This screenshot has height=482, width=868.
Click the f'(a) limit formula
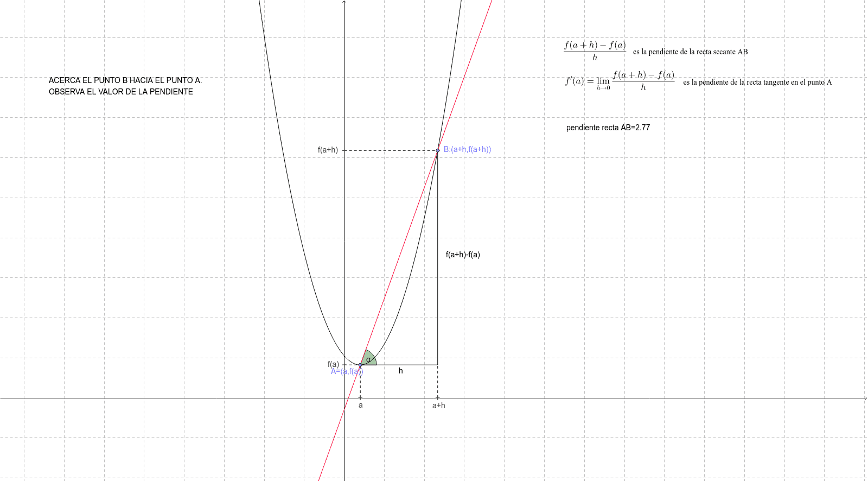click(x=620, y=81)
